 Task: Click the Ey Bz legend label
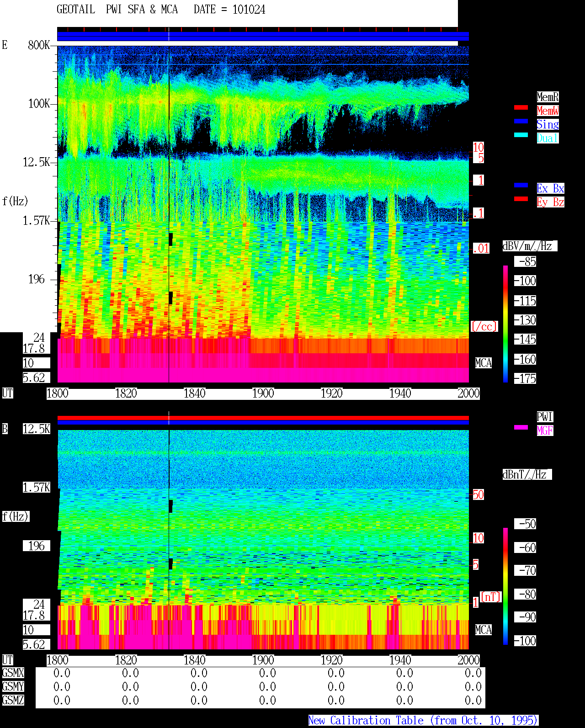(550, 202)
